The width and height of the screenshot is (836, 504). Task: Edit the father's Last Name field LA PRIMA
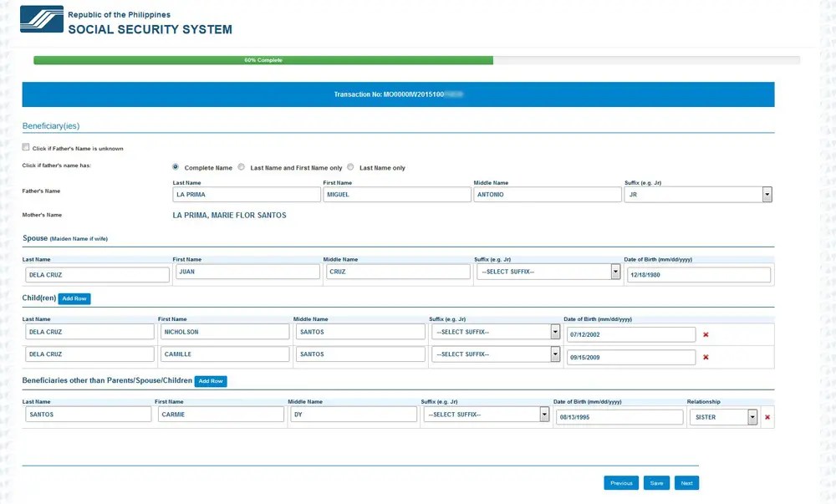point(247,195)
